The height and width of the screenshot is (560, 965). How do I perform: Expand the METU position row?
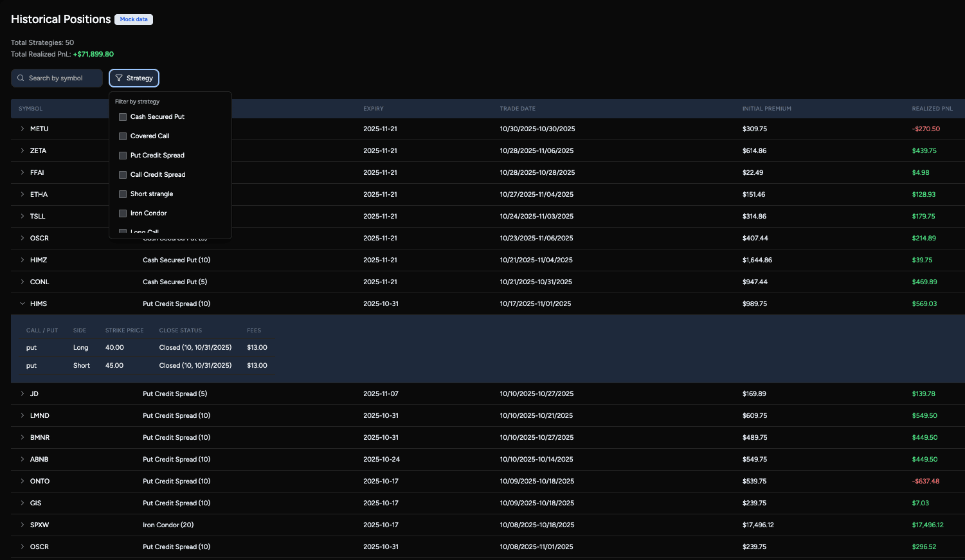(x=23, y=129)
